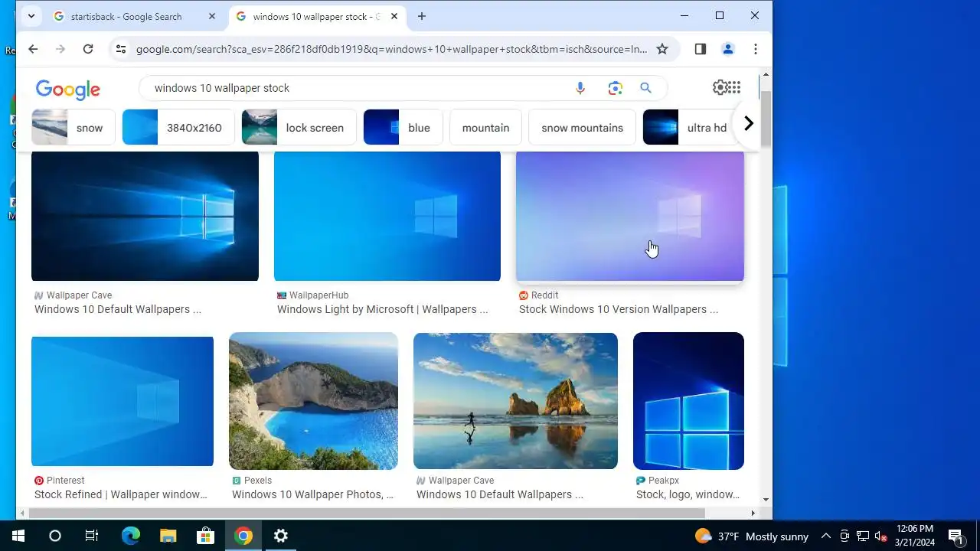Open Wallpaper Cave dark Windows logo thumbnail
Image resolution: width=980 pixels, height=551 pixels.
click(x=145, y=216)
